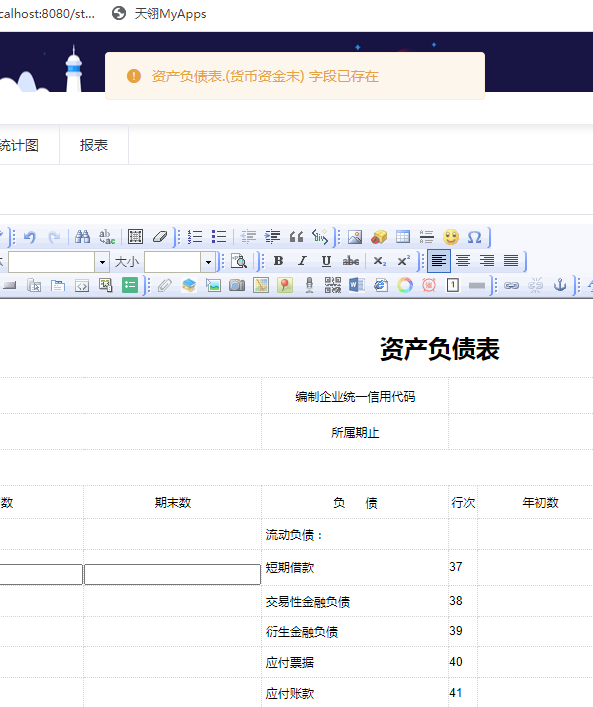The image size is (593, 707).
Task: Open the 报表 tab
Action: [94, 145]
